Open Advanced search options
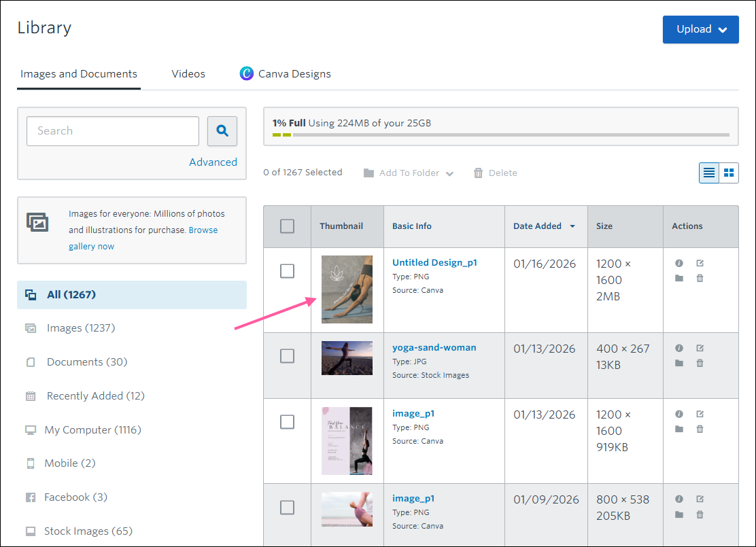The height and width of the screenshot is (547, 756). coord(213,162)
